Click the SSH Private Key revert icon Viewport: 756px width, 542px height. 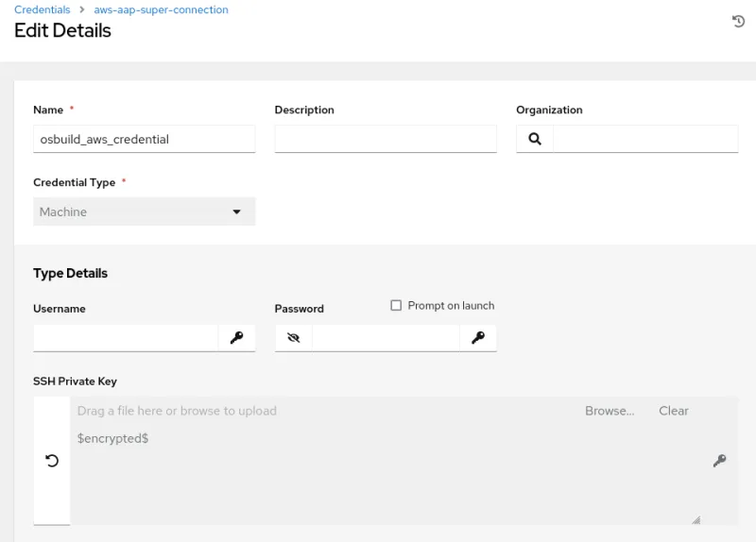click(x=52, y=461)
